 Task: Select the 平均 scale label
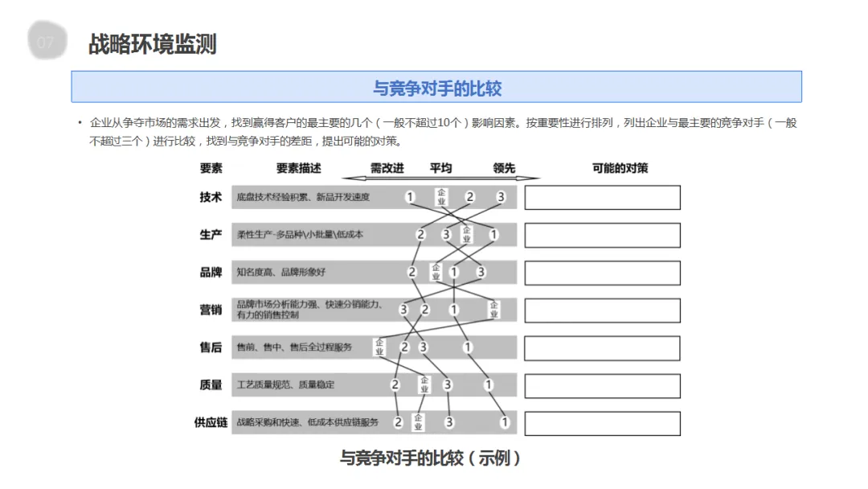pos(440,168)
